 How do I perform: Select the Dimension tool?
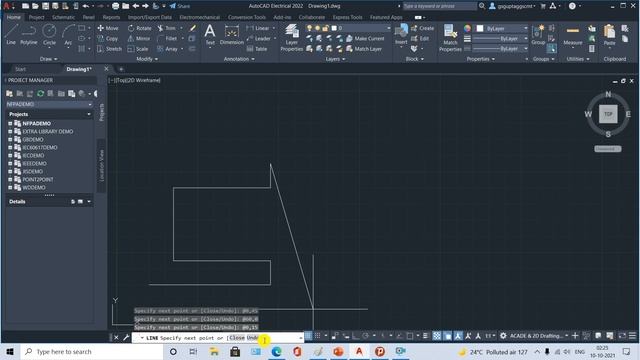point(231,34)
